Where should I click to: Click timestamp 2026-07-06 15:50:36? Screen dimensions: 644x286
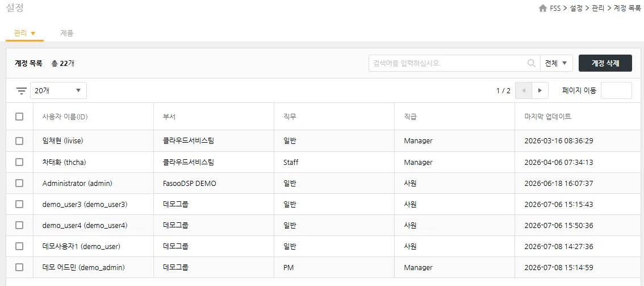[559, 226]
